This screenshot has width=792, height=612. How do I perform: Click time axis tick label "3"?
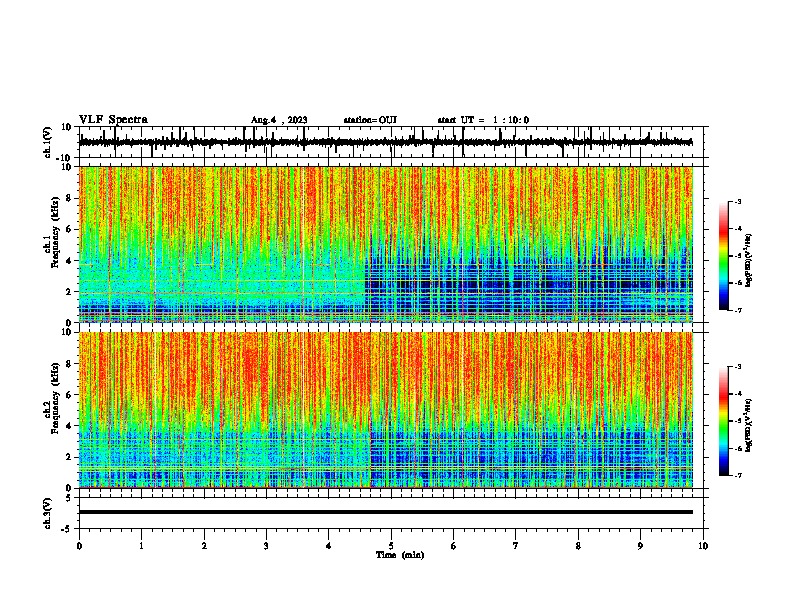(266, 546)
